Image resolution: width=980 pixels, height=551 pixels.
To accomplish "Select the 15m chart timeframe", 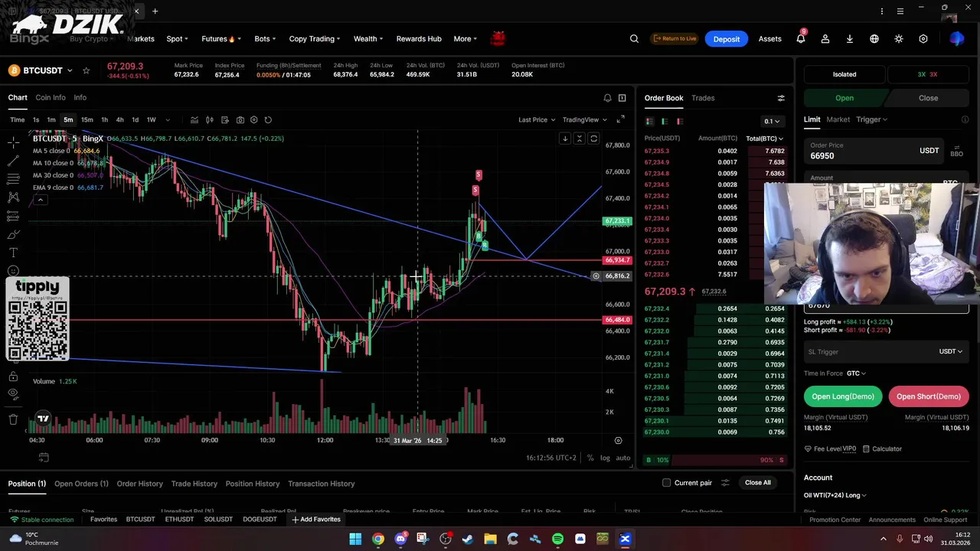I will click(87, 120).
